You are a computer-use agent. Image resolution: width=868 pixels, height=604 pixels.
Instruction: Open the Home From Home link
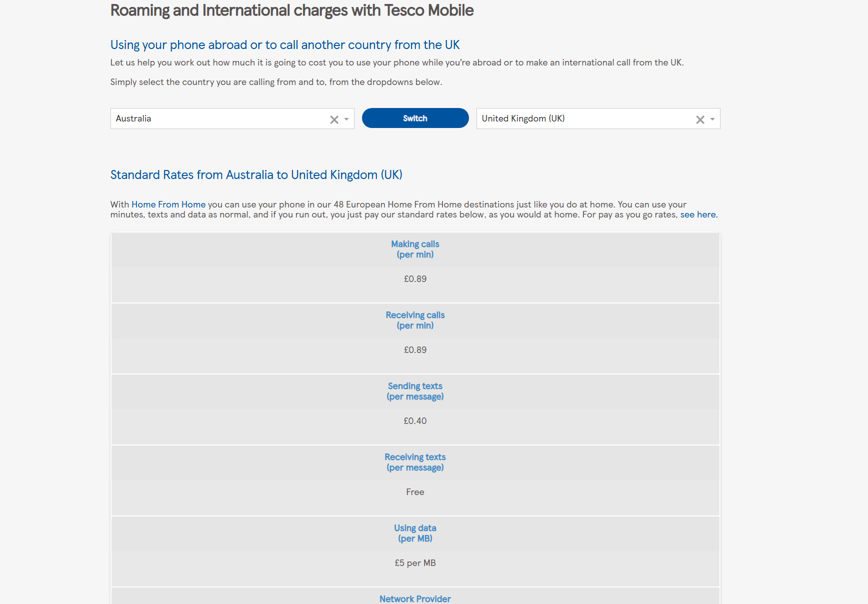click(168, 204)
